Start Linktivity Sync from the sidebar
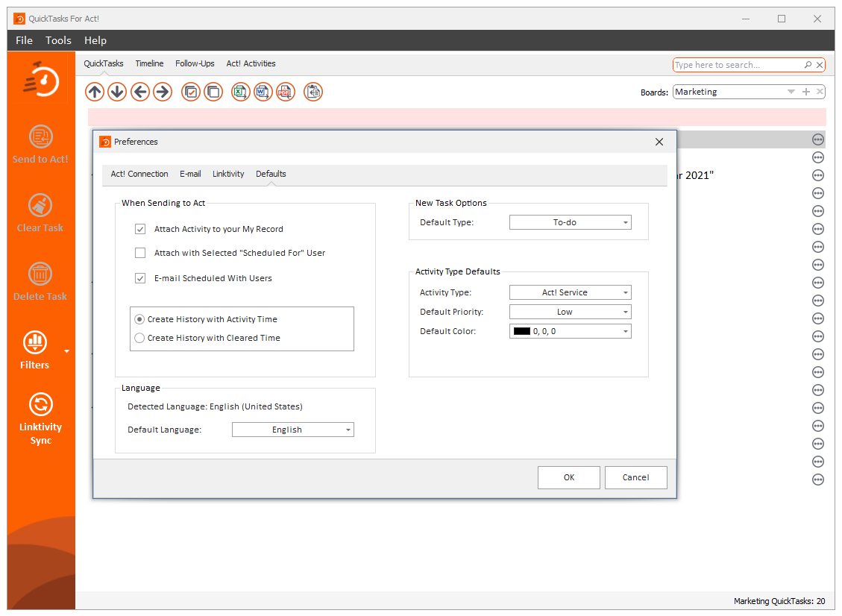The image size is (842, 616). coord(41,404)
